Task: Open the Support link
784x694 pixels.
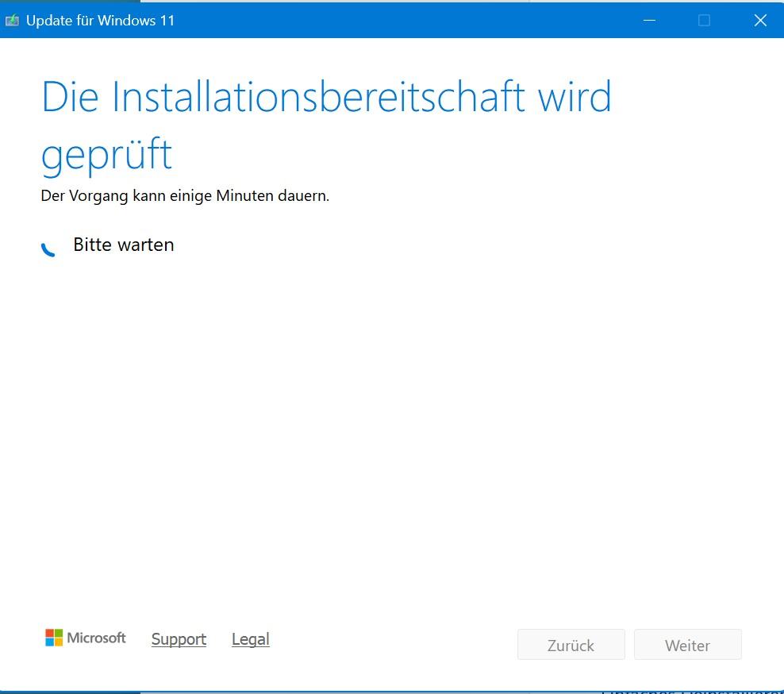Action: click(179, 639)
